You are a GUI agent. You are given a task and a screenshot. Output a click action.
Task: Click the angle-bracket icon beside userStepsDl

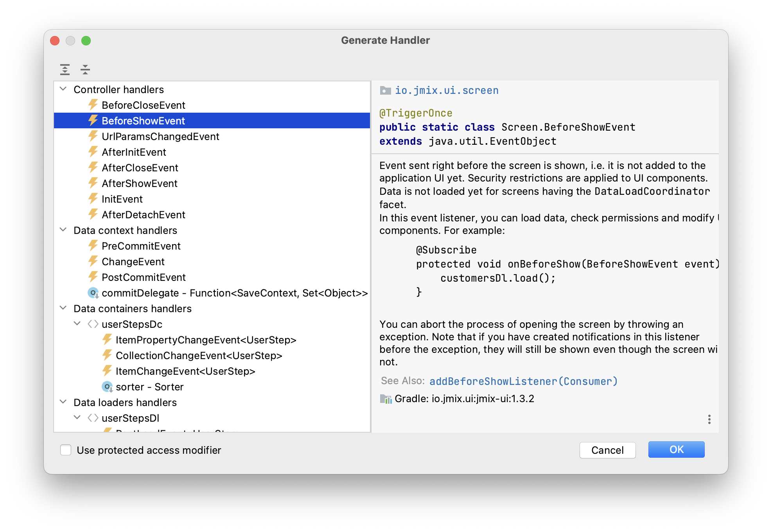(x=93, y=418)
